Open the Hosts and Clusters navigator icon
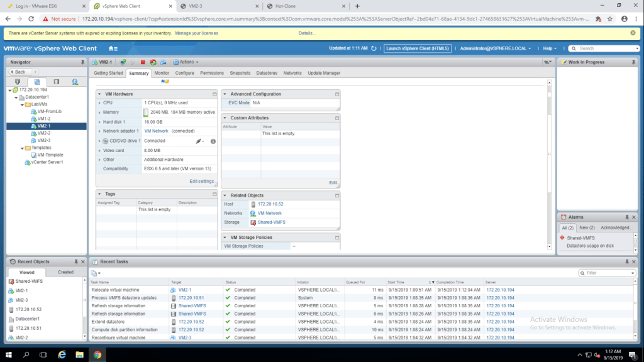The height and width of the screenshot is (362, 644). pyautogui.click(x=18, y=82)
